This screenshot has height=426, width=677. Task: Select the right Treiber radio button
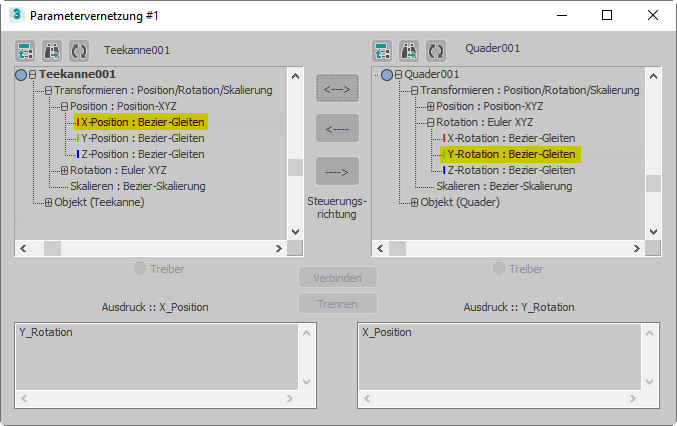498,268
